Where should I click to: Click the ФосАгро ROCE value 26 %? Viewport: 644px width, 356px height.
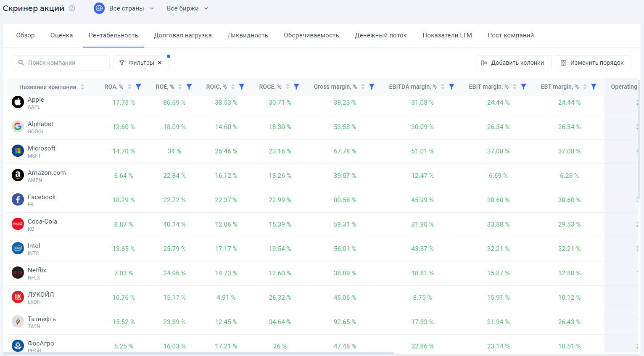280,346
